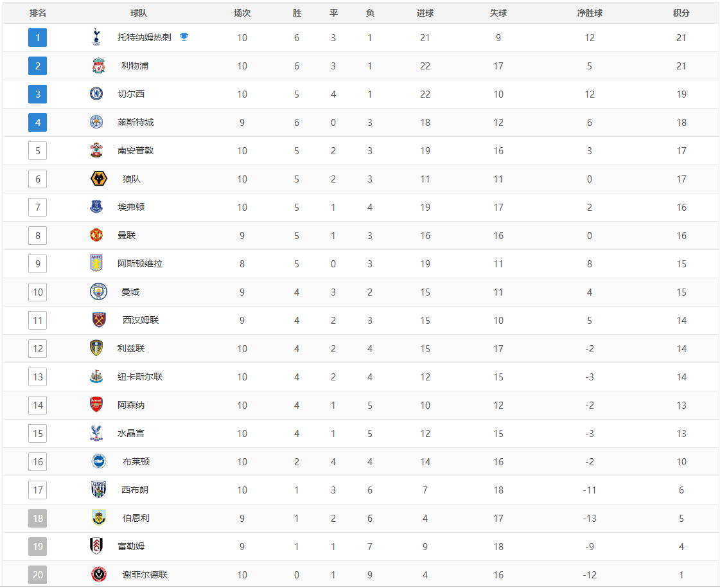Click the Aston Villa crest icon
The width and height of the screenshot is (720, 588).
(96, 263)
